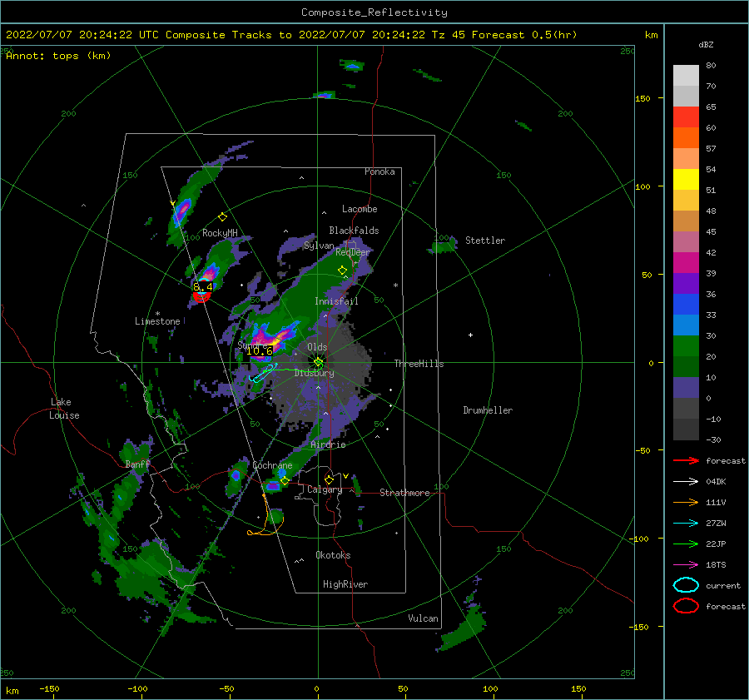Click the Stettler town label
Viewport: 749px width, 700px height.
pos(485,241)
